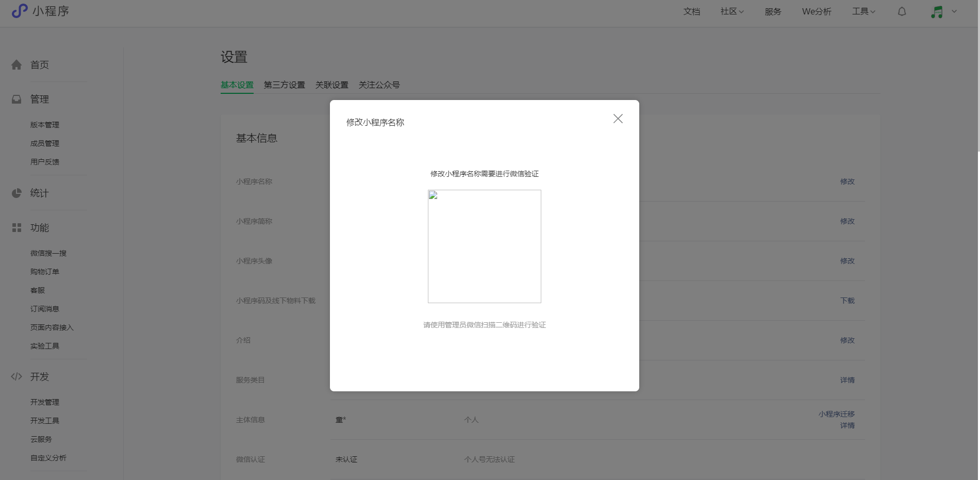Screen dimensions: 980x480
Task: Open 购物订单 in the sidebar
Action: (x=45, y=272)
